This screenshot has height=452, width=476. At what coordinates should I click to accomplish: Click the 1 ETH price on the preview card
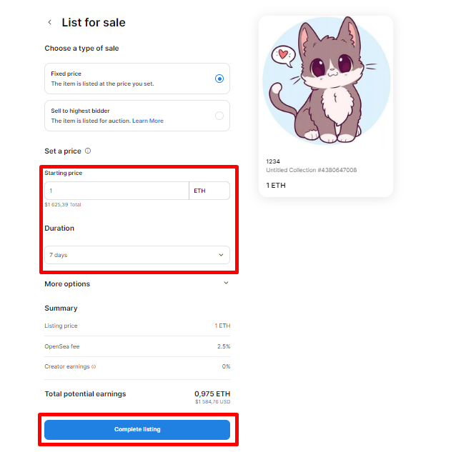coord(276,186)
